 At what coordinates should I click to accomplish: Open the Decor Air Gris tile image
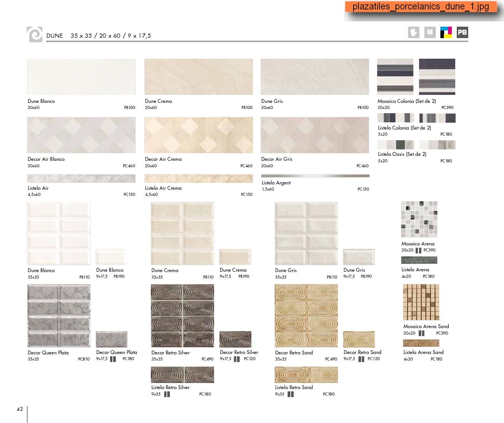click(315, 135)
